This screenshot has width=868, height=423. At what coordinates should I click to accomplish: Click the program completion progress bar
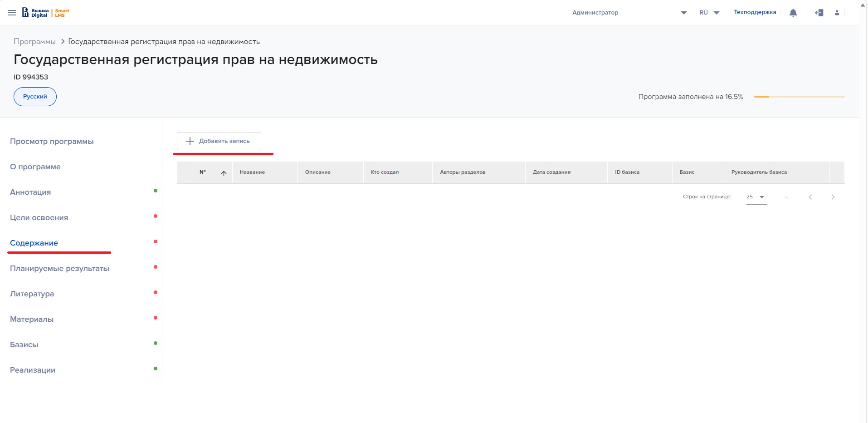point(799,97)
